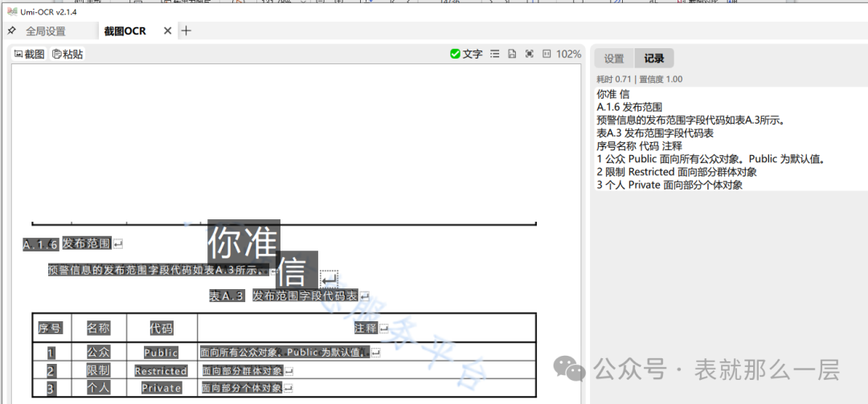
Task: Click the '代码' header cell in image
Action: 161,329
